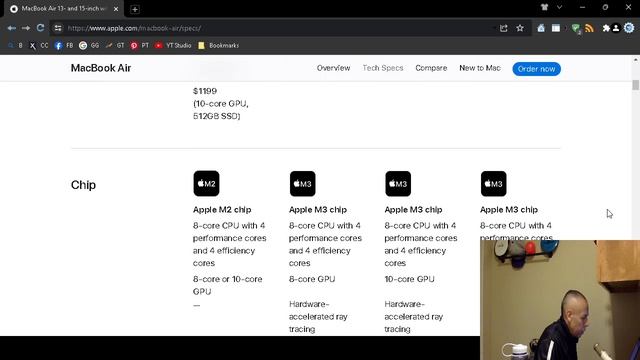
Task: Go back to the previous page
Action: click(11, 28)
